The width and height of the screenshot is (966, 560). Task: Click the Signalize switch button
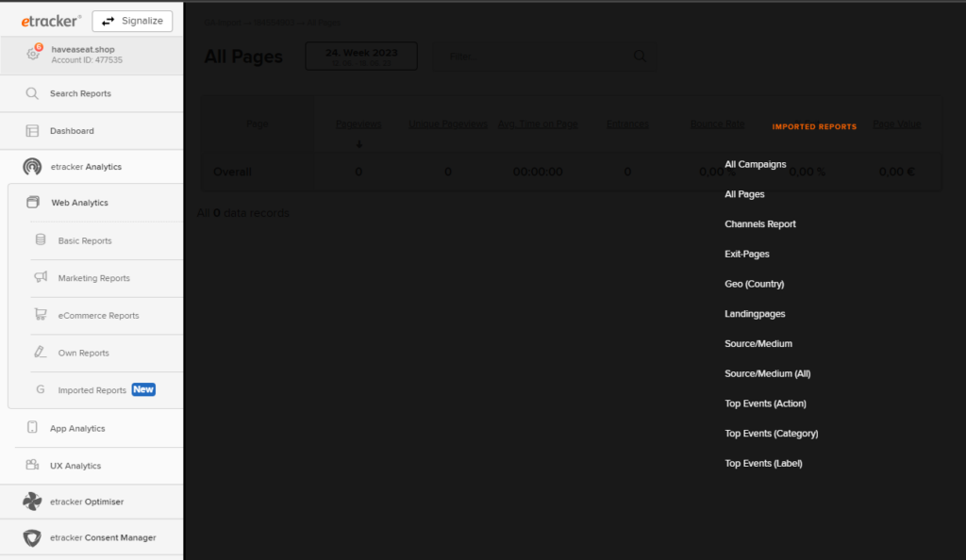[132, 21]
